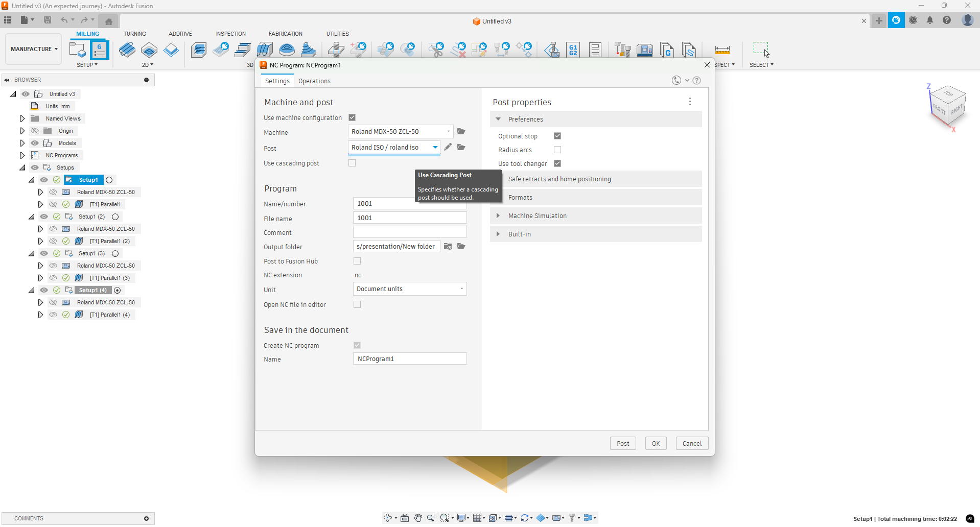Screen dimensions: 980x527
Task: Switch to the UTILITIES ribbon tab
Action: [x=338, y=34]
